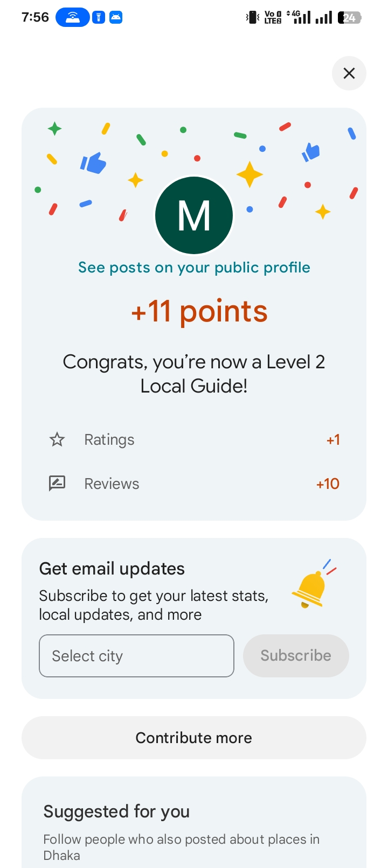The width and height of the screenshot is (388, 868).
Task: Tap the large blue thumbs-up confetti icon
Action: [93, 163]
